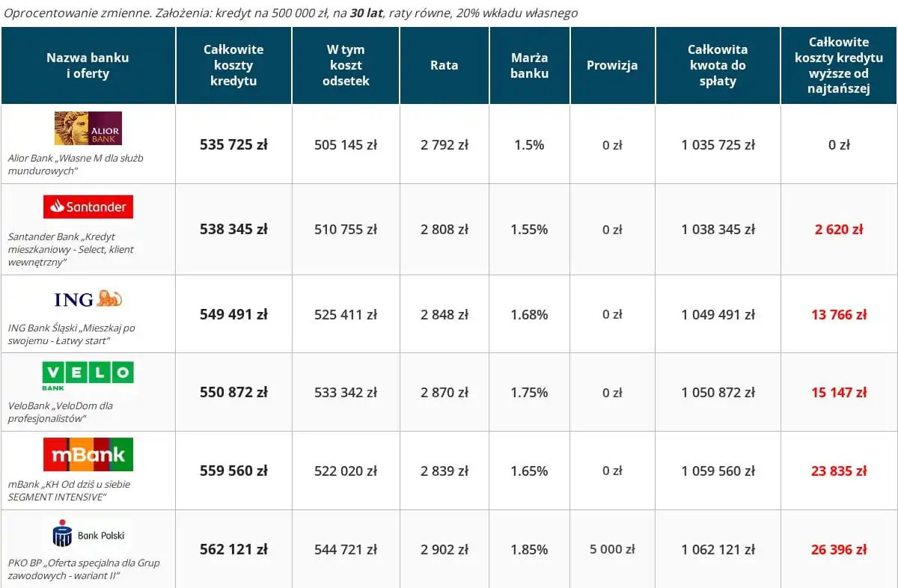This screenshot has height=588, width=898.
Task: Click the red 26 396 zł difference value
Action: pyautogui.click(x=838, y=550)
